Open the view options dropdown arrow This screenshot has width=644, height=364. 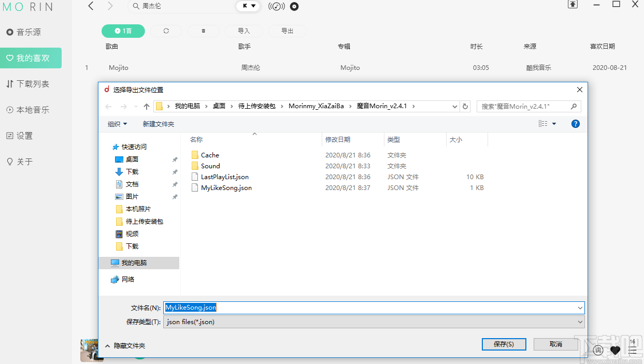(x=554, y=124)
